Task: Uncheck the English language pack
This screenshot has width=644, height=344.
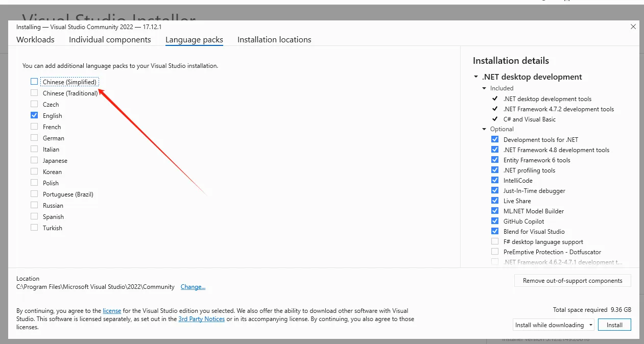Action: click(34, 115)
